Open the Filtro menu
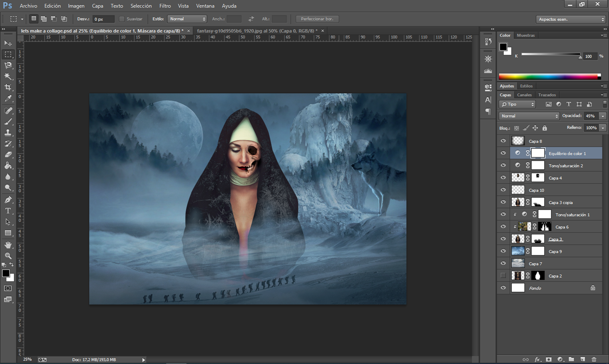 point(165,6)
